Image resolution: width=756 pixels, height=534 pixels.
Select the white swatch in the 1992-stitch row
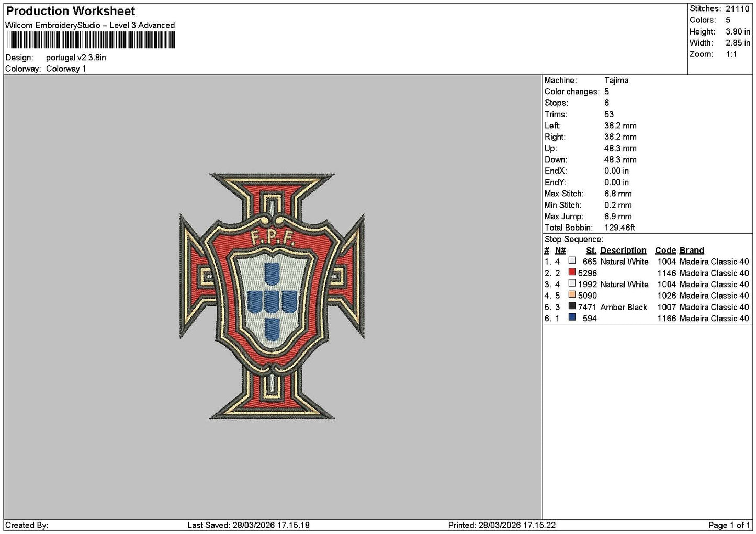pos(572,283)
